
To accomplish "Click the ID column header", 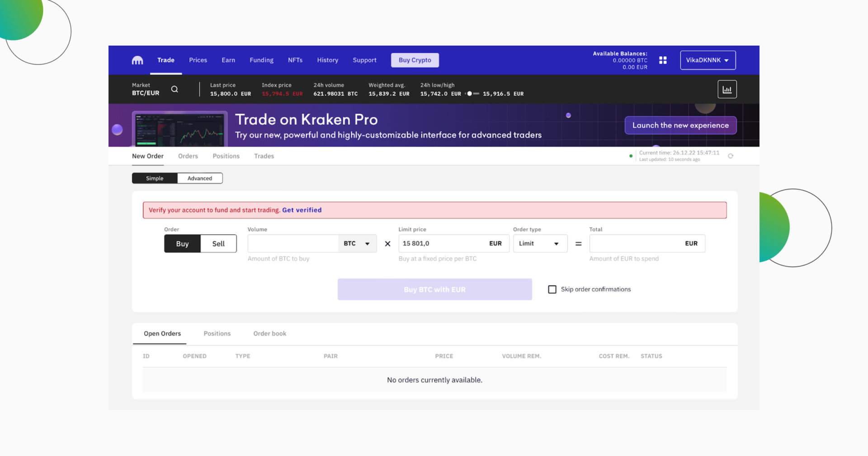I will [x=146, y=356].
